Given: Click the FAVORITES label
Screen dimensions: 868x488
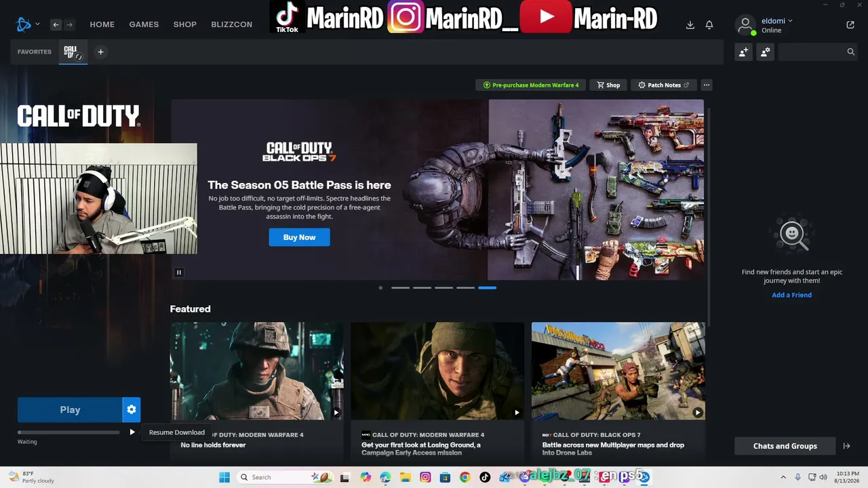Looking at the screenshot, I should 35,52.
